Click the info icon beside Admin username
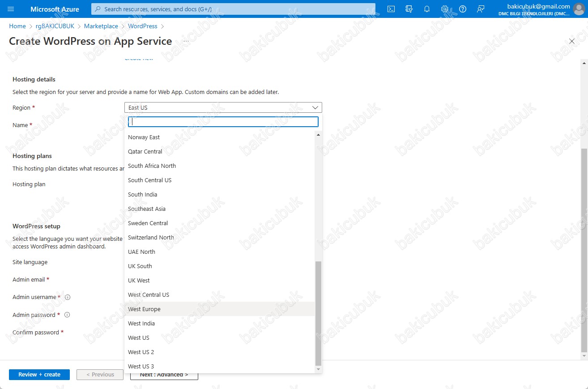 point(68,297)
